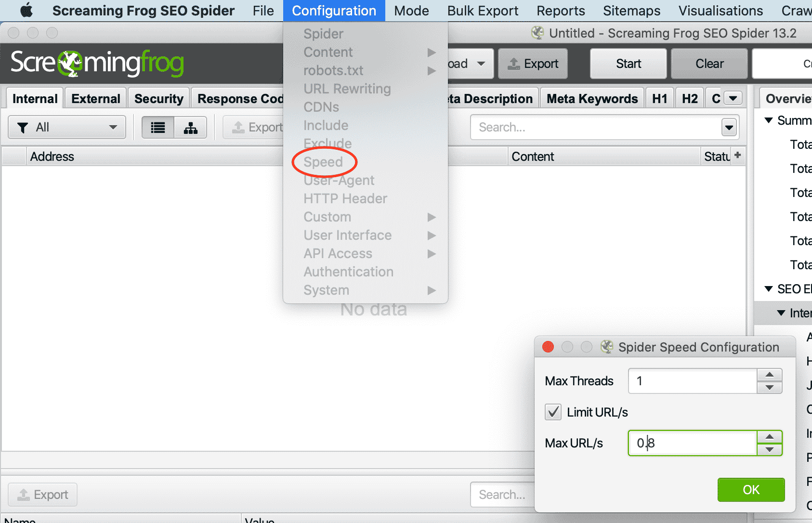Open the Bulk Export menu

point(483,11)
